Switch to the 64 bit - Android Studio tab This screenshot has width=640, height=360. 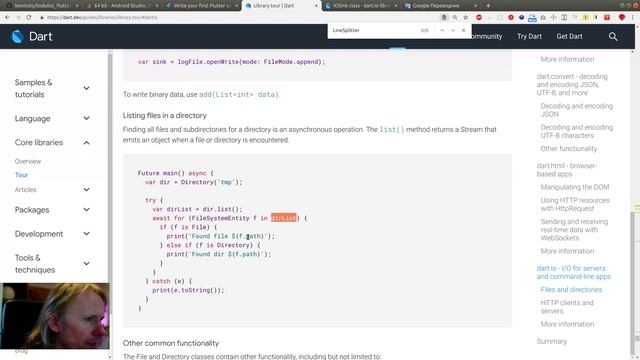pos(121,6)
